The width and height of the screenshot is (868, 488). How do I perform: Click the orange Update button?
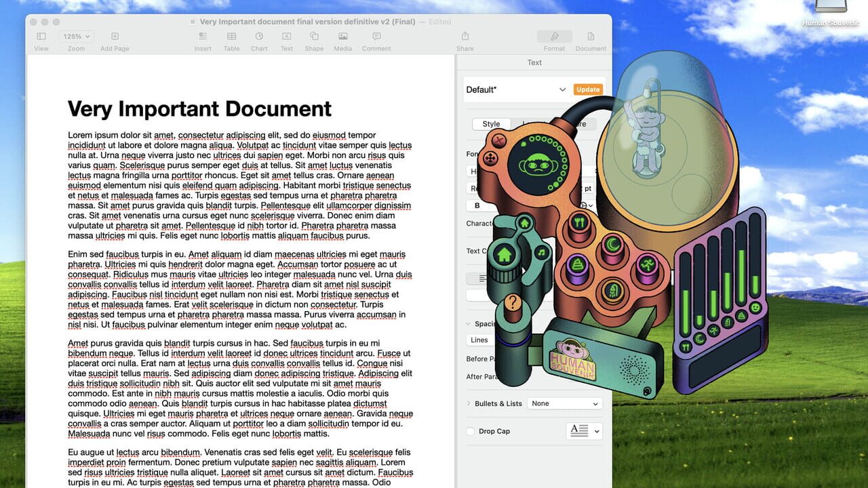point(588,89)
